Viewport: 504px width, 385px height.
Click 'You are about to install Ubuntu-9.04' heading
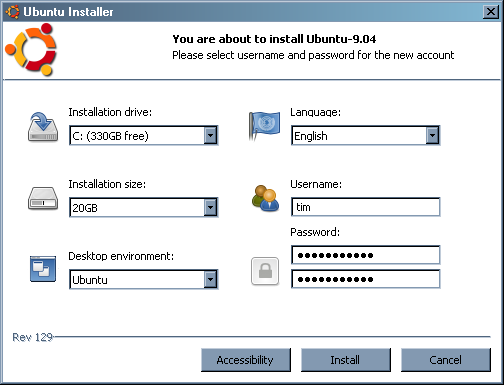274,39
